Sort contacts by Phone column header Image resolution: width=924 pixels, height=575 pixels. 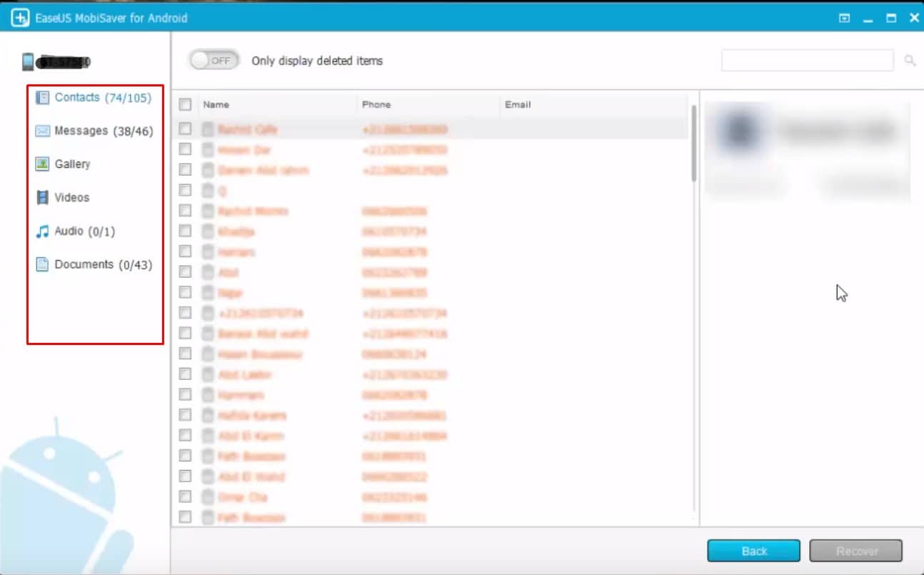(x=376, y=105)
